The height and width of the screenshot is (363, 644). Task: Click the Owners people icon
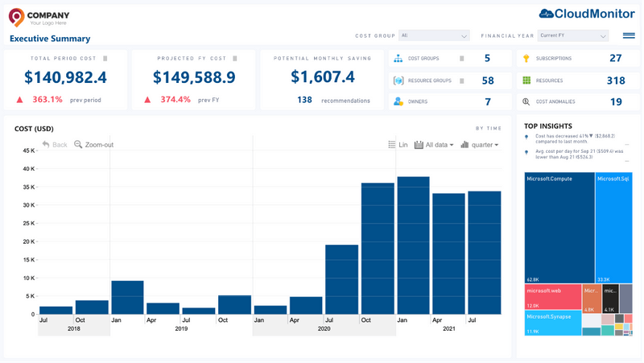click(x=398, y=101)
